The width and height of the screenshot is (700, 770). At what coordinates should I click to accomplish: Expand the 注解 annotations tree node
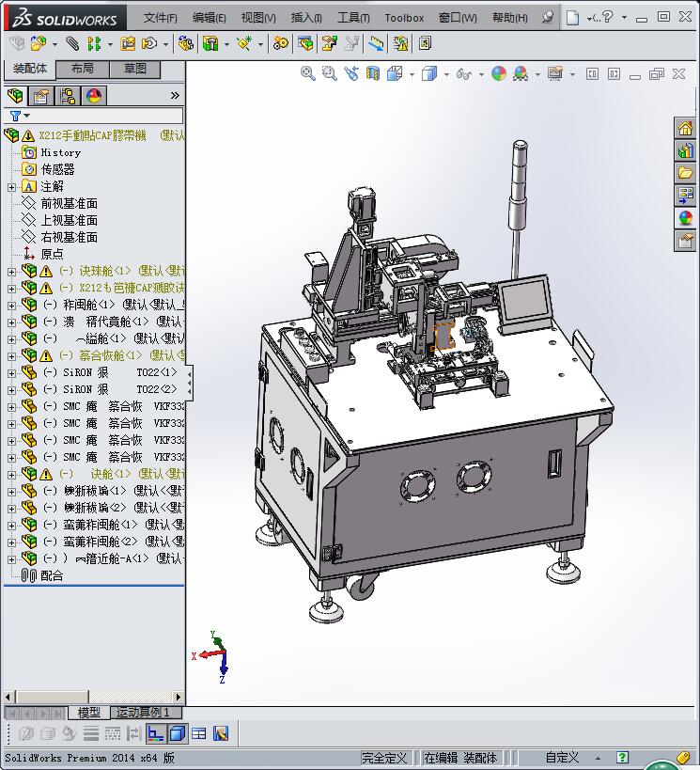pyautogui.click(x=11, y=187)
